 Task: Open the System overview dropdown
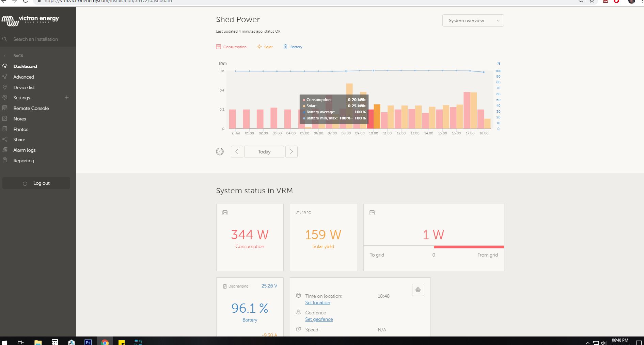[473, 20]
